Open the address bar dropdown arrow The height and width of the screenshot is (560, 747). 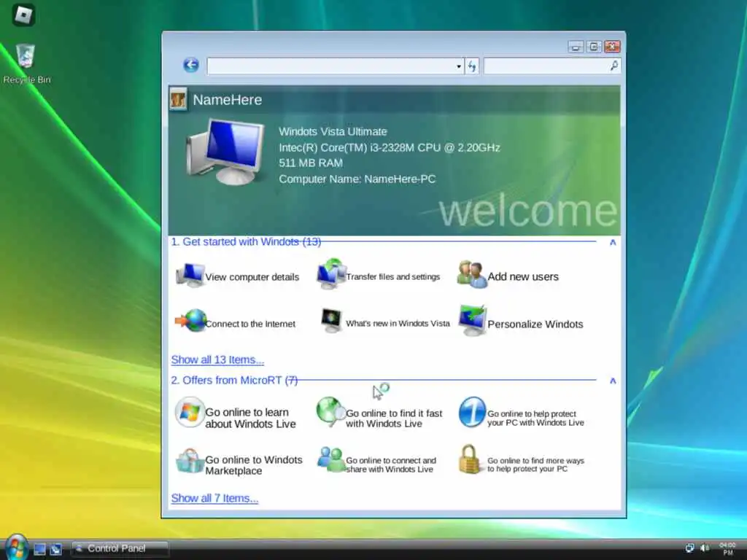click(459, 66)
